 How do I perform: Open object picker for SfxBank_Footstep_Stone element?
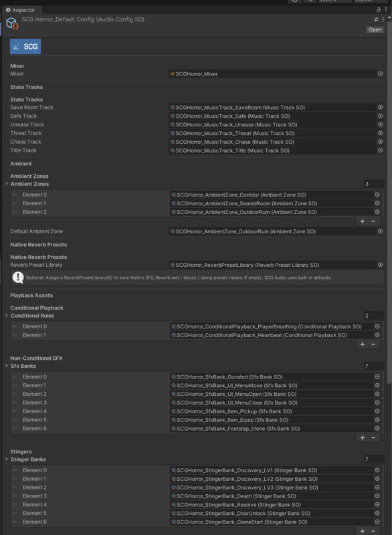(x=377, y=428)
